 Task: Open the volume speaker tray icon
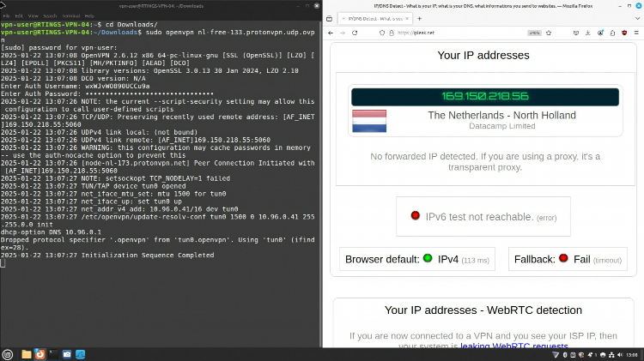[620, 355]
